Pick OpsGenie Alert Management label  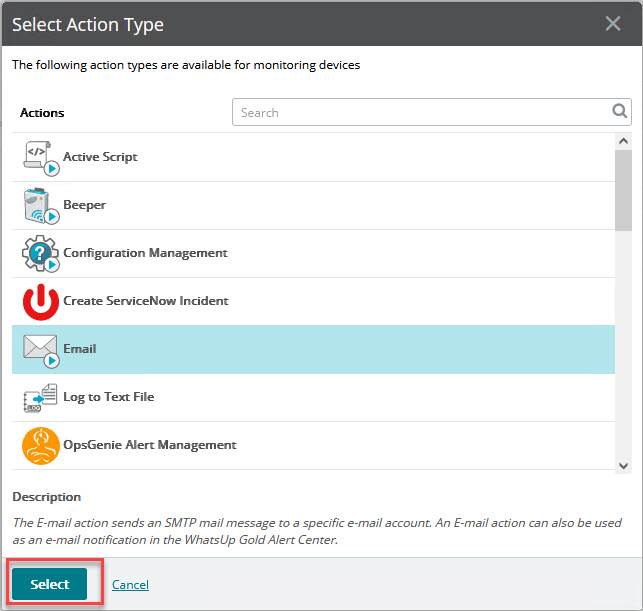click(x=150, y=445)
